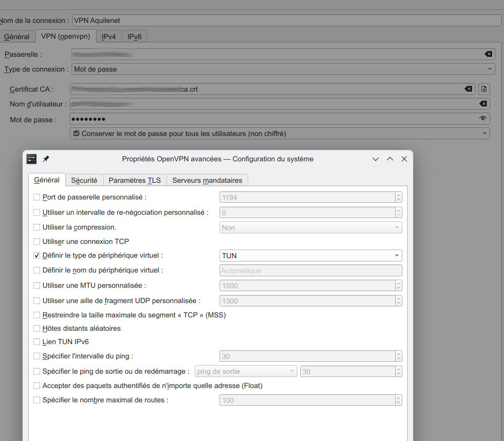Clear the Certificat CA path
Image resolution: width=504 pixels, height=441 pixels.
click(x=469, y=89)
